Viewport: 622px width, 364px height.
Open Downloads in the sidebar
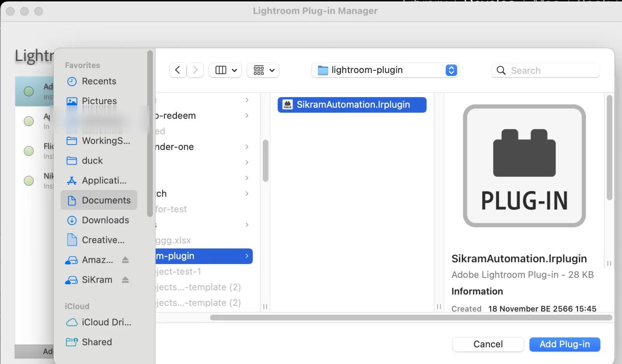point(99,220)
